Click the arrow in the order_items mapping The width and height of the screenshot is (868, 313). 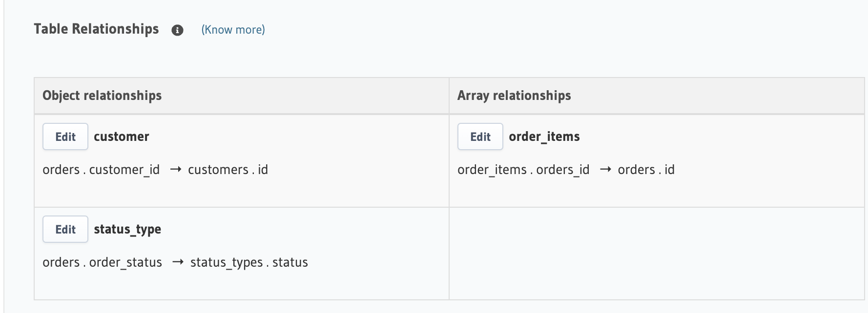click(x=605, y=170)
